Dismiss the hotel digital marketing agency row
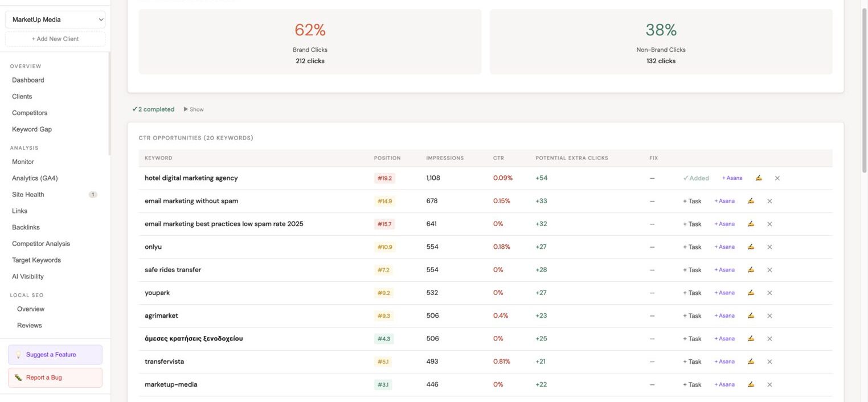Viewport: 868px width, 402px height. (777, 178)
